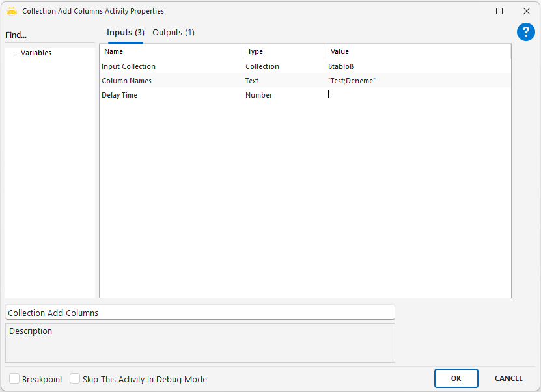The image size is (541, 392).
Task: Click the Input Collection value ßtabloß
Action: (341, 66)
